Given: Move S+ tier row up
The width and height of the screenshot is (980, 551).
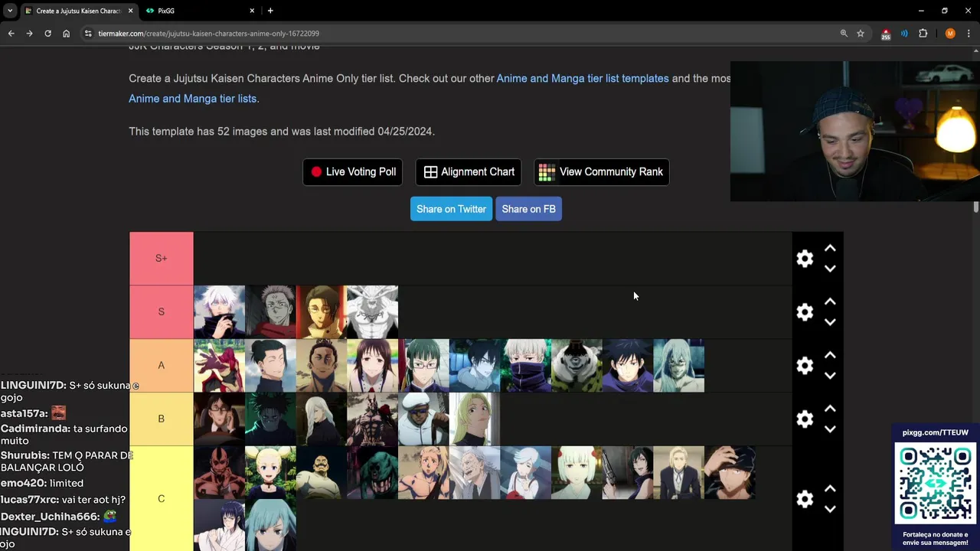Looking at the screenshot, I should (x=830, y=249).
